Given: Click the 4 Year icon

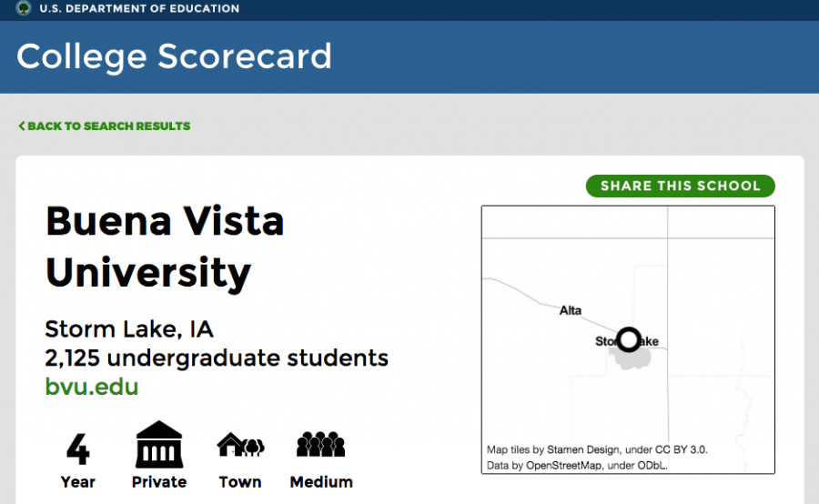Looking at the screenshot, I should click(78, 449).
